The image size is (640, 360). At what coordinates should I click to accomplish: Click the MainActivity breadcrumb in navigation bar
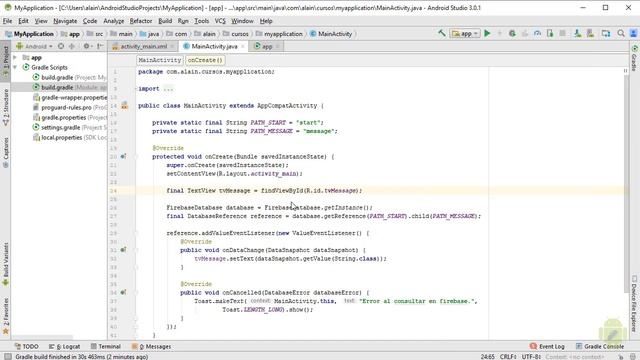coord(331,34)
